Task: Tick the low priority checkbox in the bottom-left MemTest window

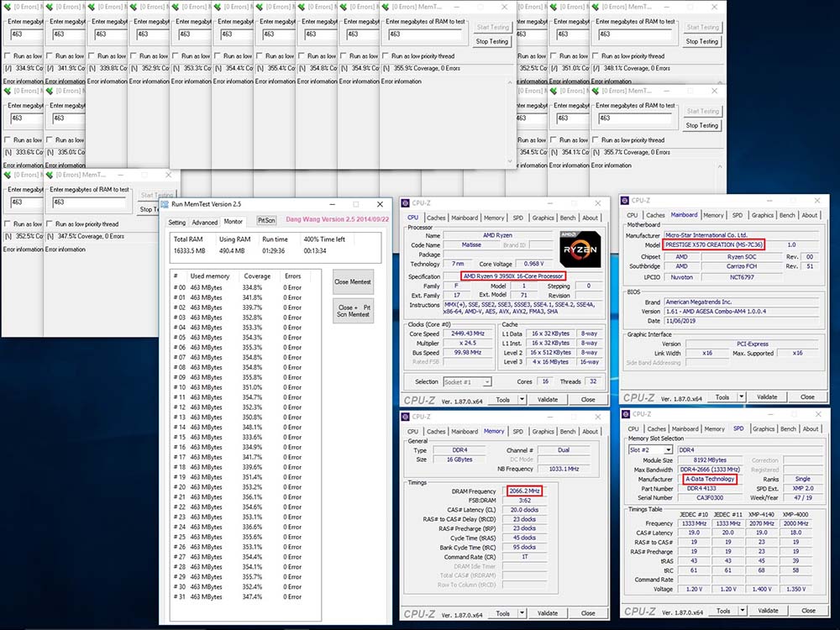Action: tap(8, 224)
